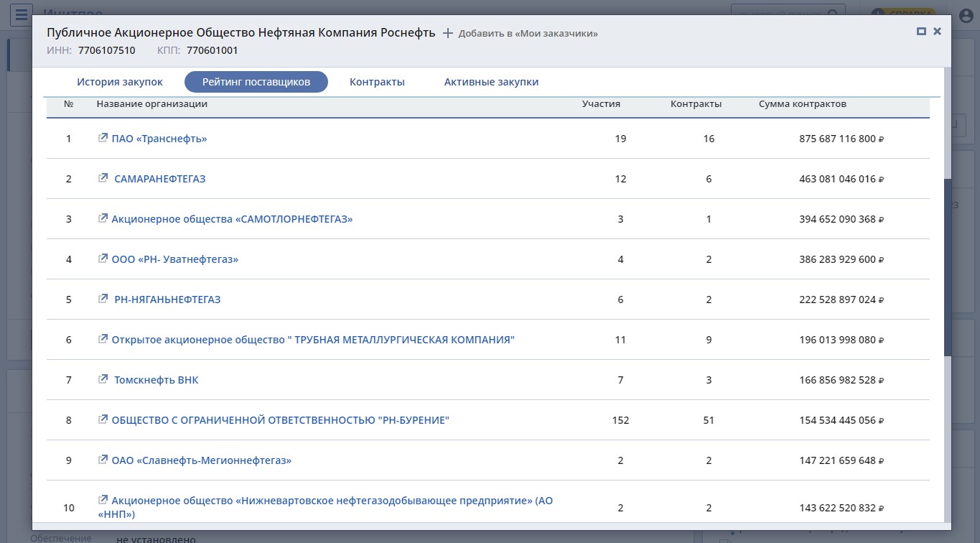Click contracts count 51 for РН-БУРЕНИЕ
Image resolution: width=980 pixels, height=543 pixels.
(x=709, y=420)
